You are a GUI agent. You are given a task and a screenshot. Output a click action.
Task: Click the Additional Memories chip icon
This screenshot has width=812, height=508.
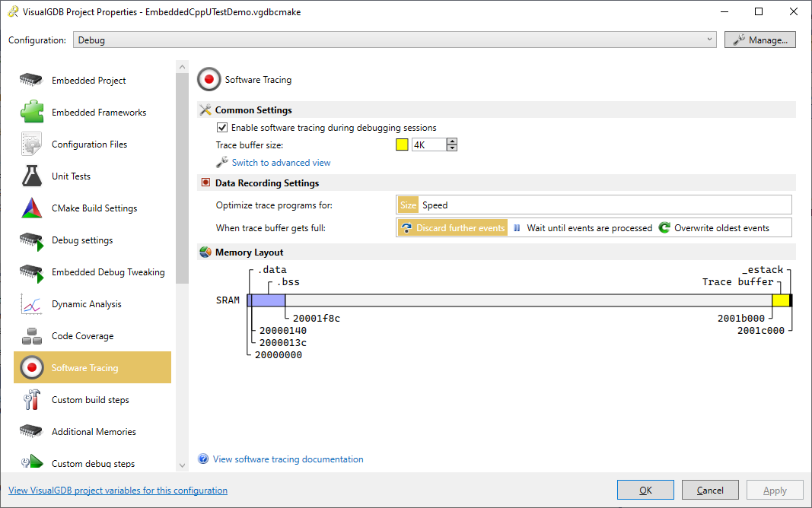click(31, 431)
